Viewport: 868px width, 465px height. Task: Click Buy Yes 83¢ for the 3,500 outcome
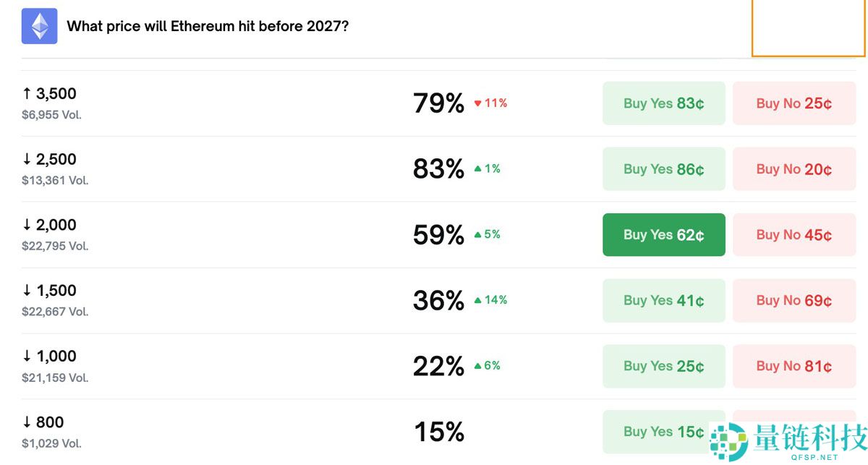663,103
